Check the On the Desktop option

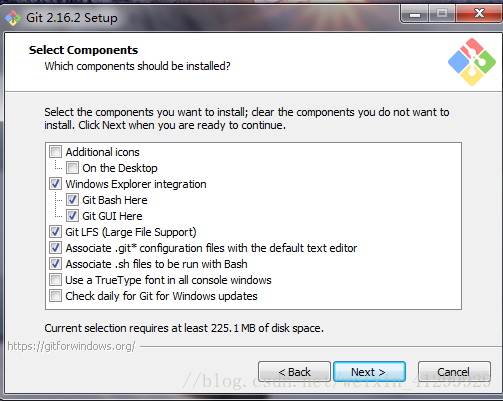coord(72,168)
